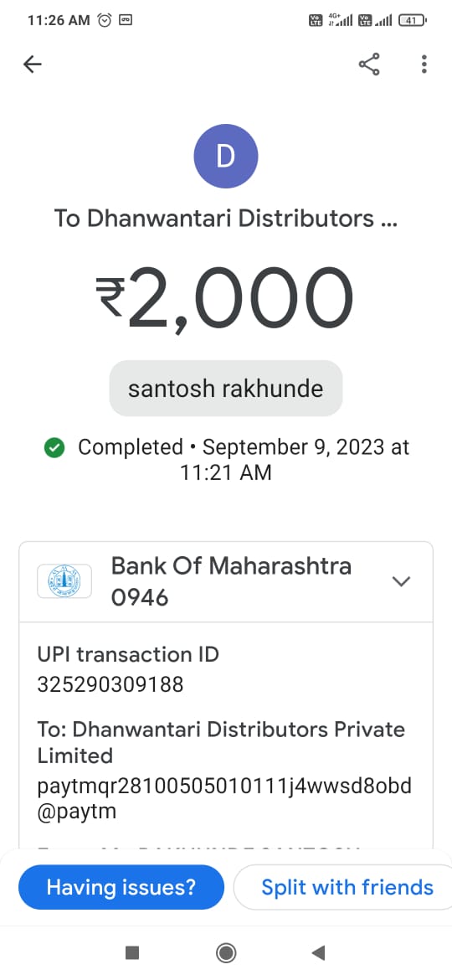Tap the ₹2,000 amount
Viewport: 452px width, 980px height.
225,300
